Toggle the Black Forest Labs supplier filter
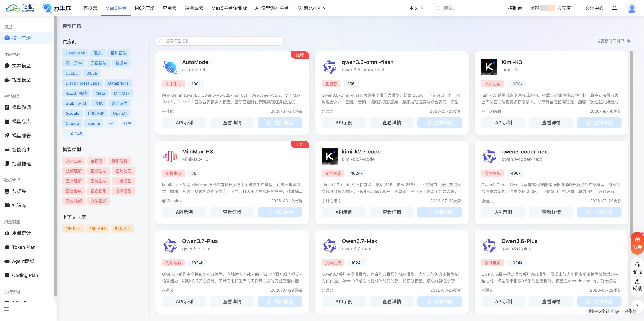This screenshot has width=644, height=321. (x=83, y=83)
